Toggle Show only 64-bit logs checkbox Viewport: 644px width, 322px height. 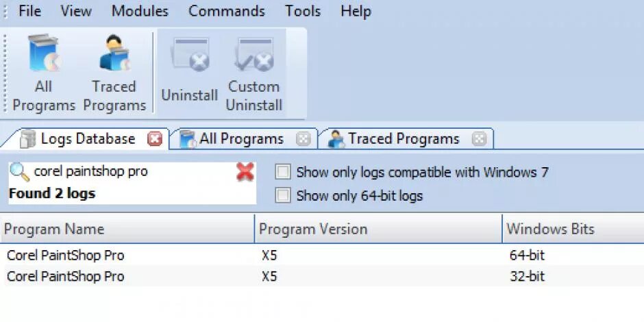pos(282,195)
